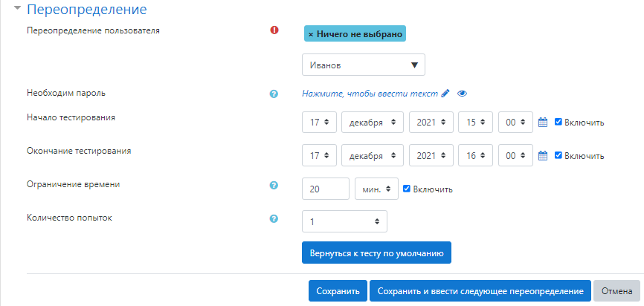
Task: Click the required-field red exclamation icon
Action: [274, 31]
